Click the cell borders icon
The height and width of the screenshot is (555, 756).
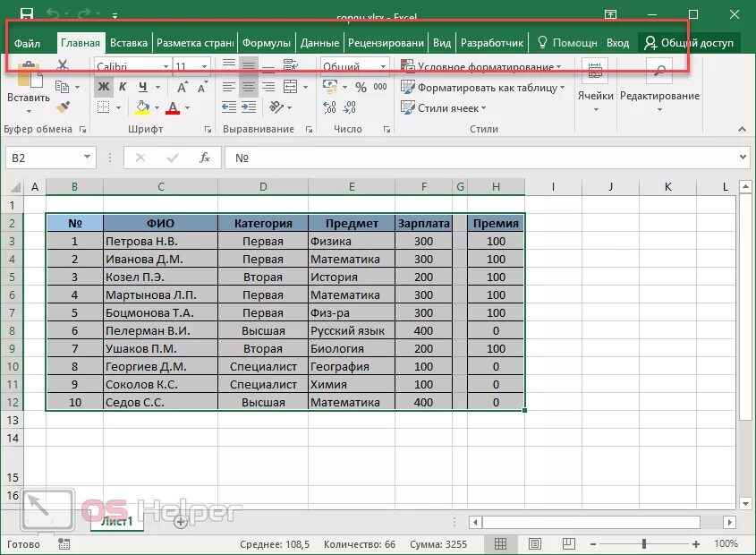103,107
